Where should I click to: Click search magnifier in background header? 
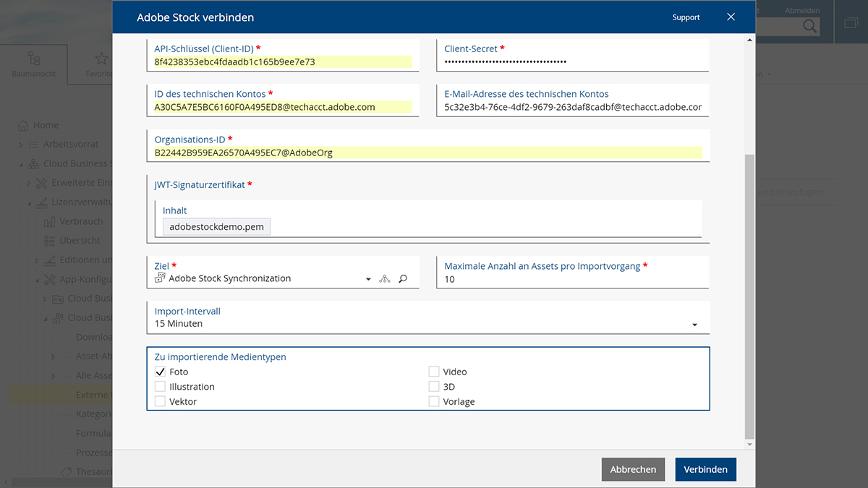810,27
